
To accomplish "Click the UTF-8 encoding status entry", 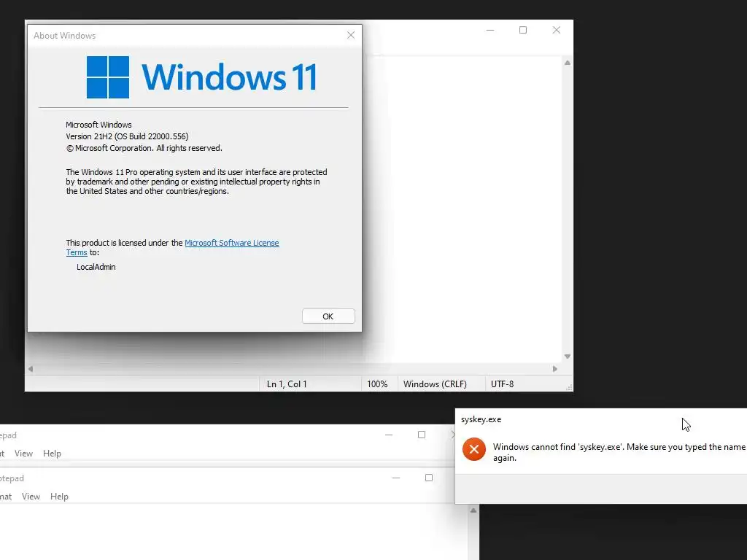I will [502, 384].
